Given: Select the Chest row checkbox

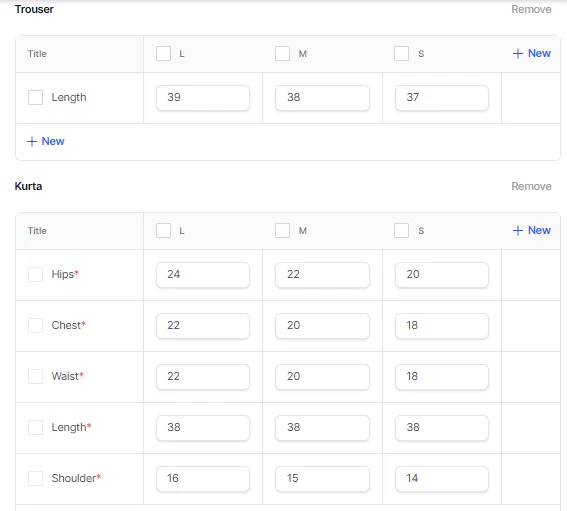Looking at the screenshot, I should (35, 325).
